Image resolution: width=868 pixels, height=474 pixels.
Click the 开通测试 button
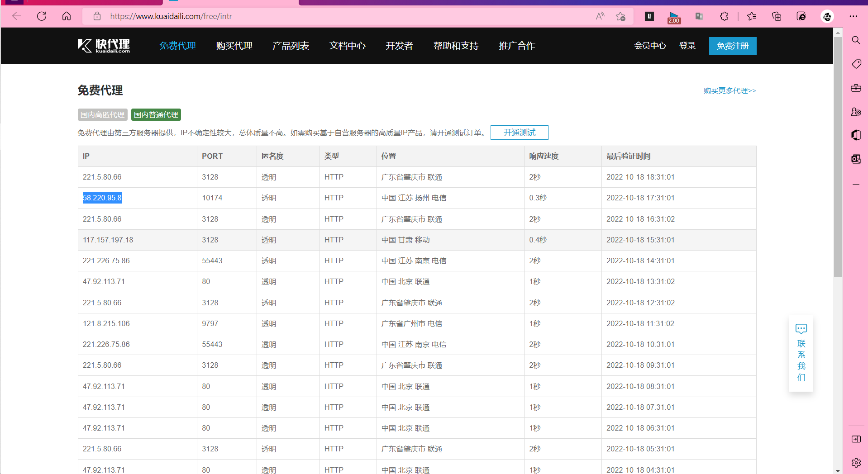coord(519,133)
